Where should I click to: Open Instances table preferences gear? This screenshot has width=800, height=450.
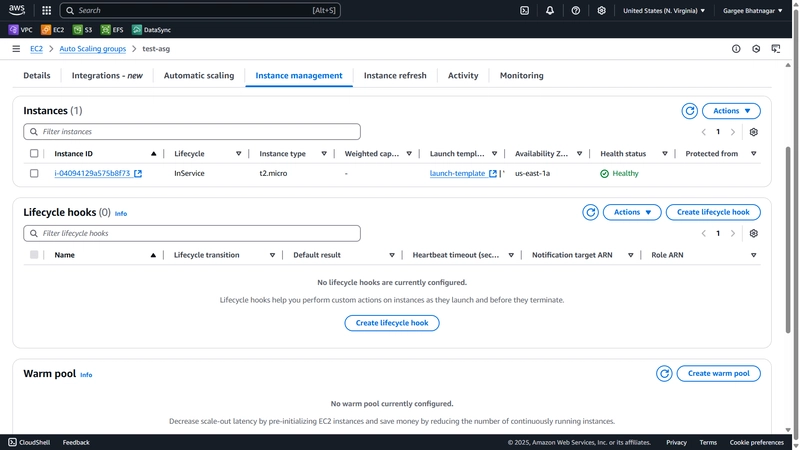click(x=754, y=132)
